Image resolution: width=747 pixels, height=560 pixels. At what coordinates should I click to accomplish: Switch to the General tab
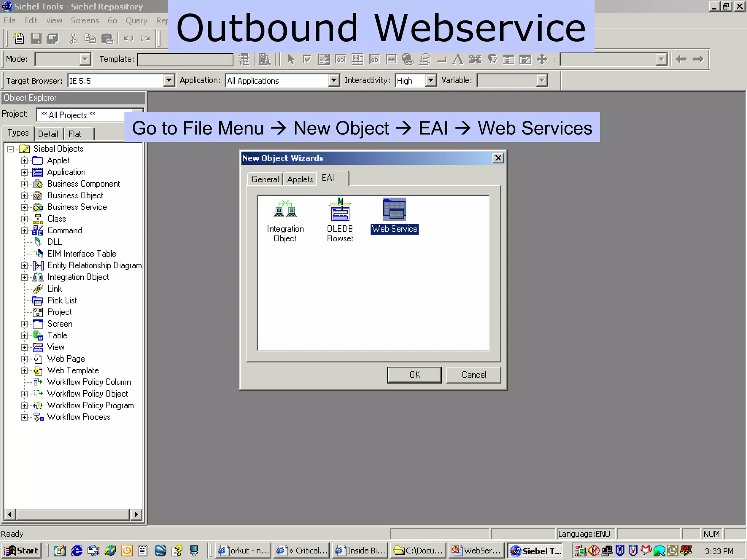point(265,179)
